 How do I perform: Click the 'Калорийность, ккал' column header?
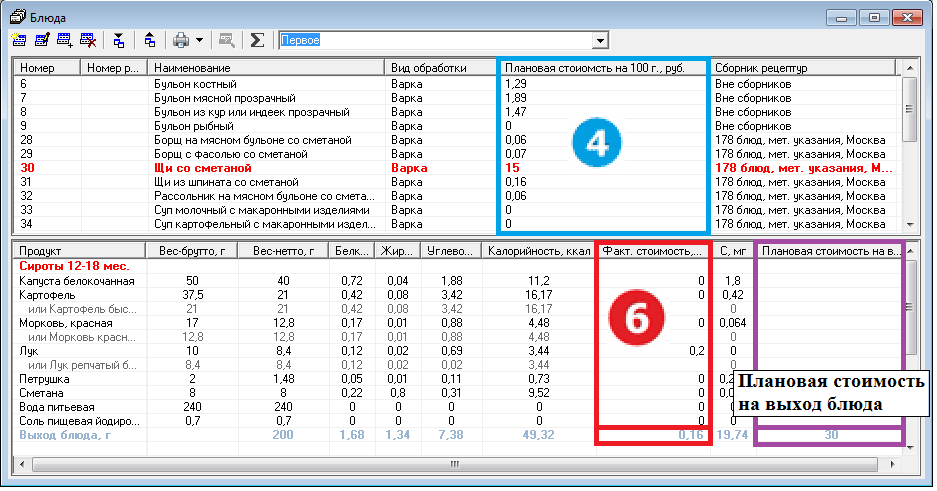pyautogui.click(x=536, y=251)
